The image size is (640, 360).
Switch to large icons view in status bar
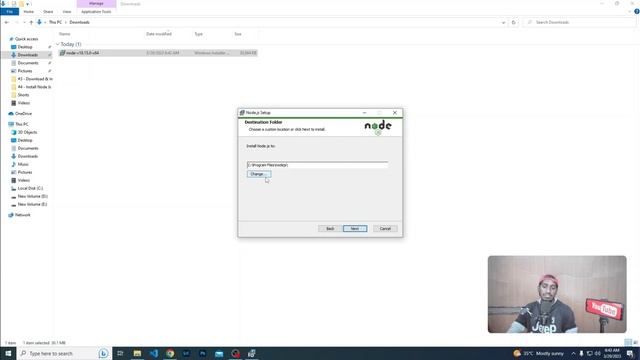636,342
